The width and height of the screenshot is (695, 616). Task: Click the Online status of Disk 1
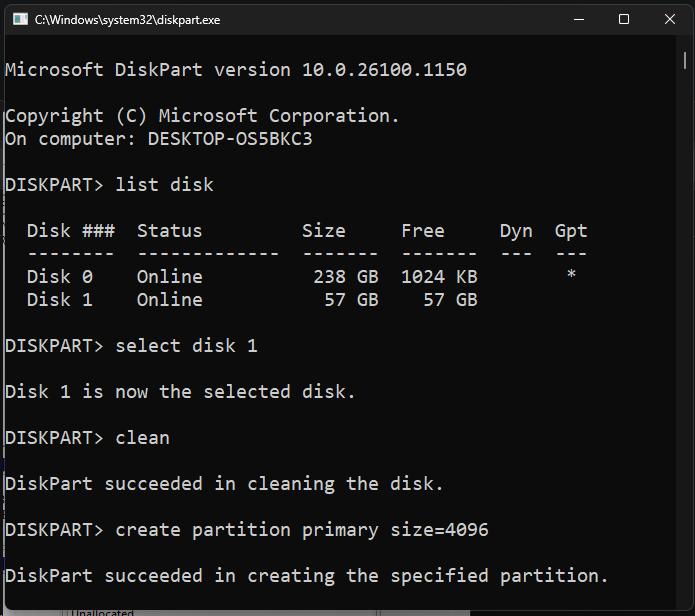[x=170, y=300]
